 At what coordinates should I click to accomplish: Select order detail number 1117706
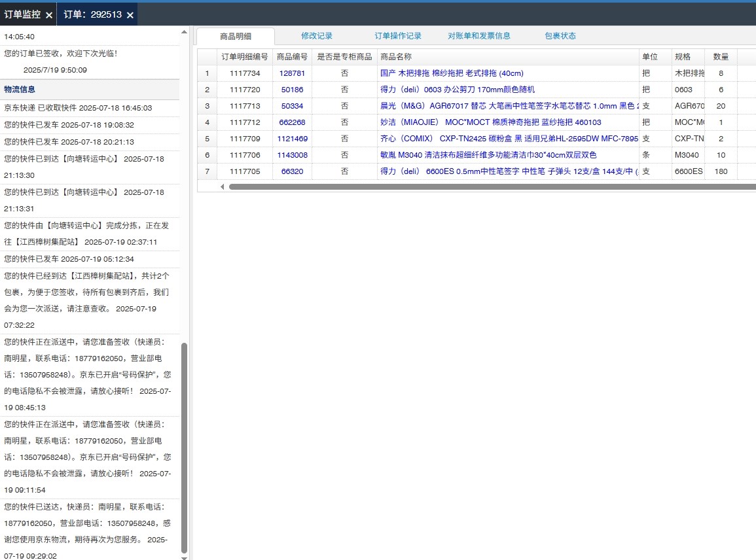click(245, 155)
